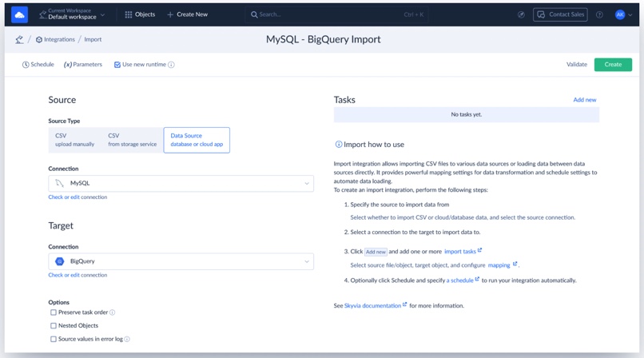
Task: Click the Schedule clock icon
Action: (x=26, y=65)
